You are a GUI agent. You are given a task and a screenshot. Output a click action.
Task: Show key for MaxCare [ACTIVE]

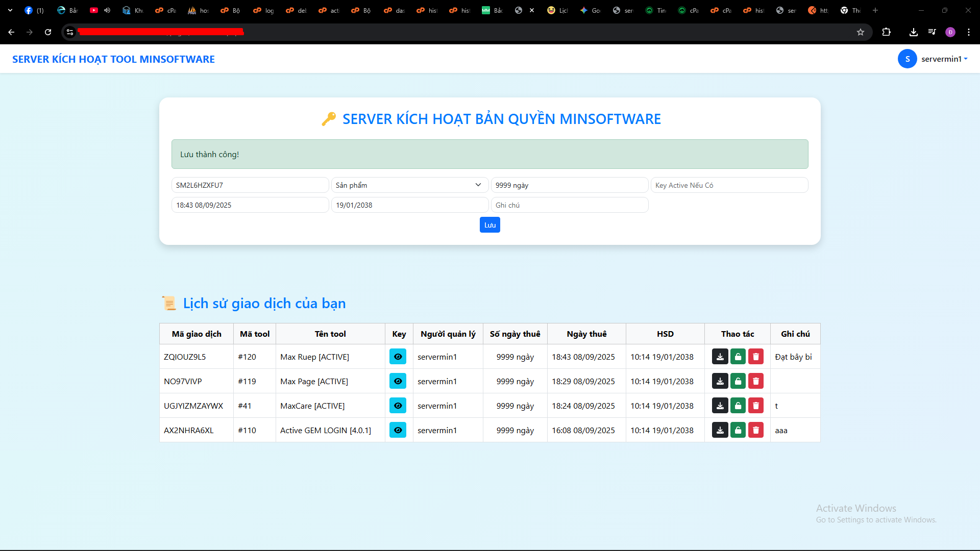pyautogui.click(x=398, y=406)
